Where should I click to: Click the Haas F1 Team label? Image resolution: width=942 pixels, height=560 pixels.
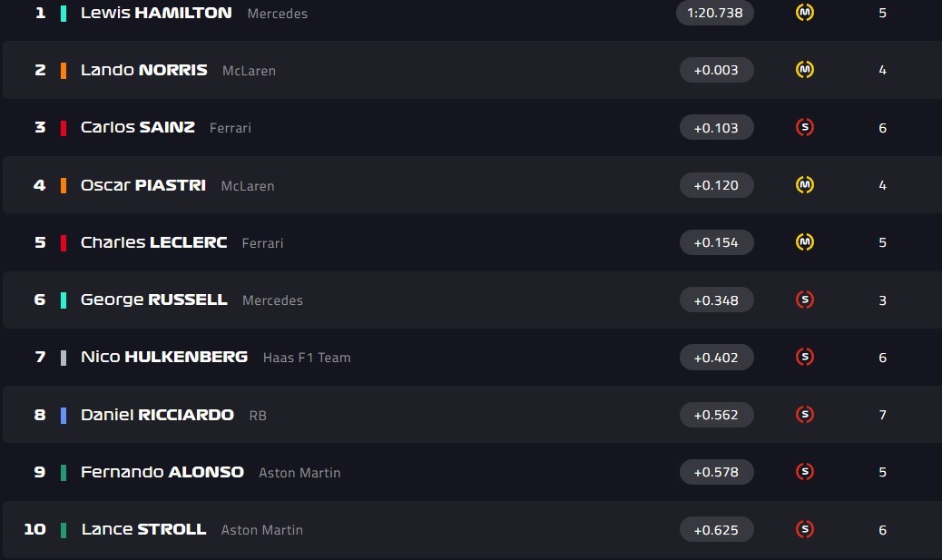[307, 358]
